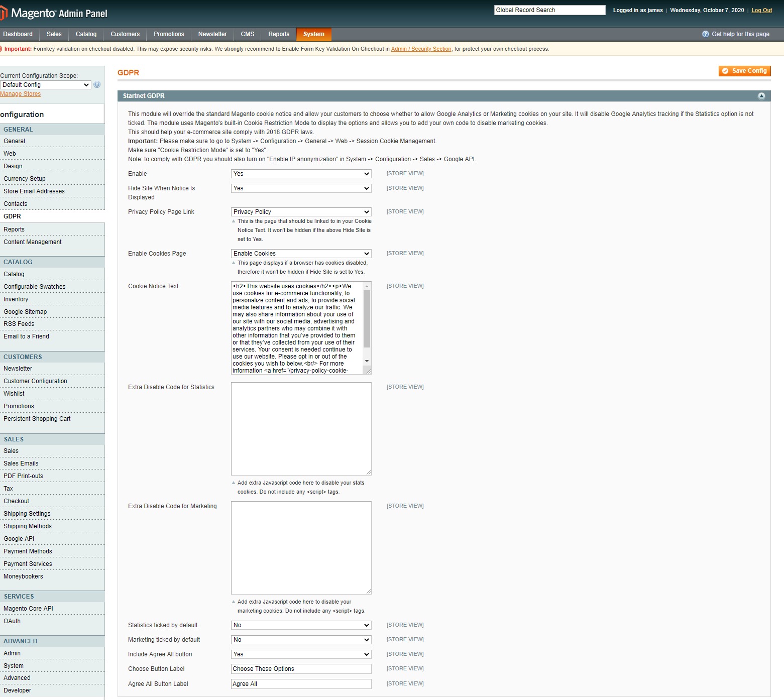
Task: Open Contacts configuration
Action: (52, 204)
